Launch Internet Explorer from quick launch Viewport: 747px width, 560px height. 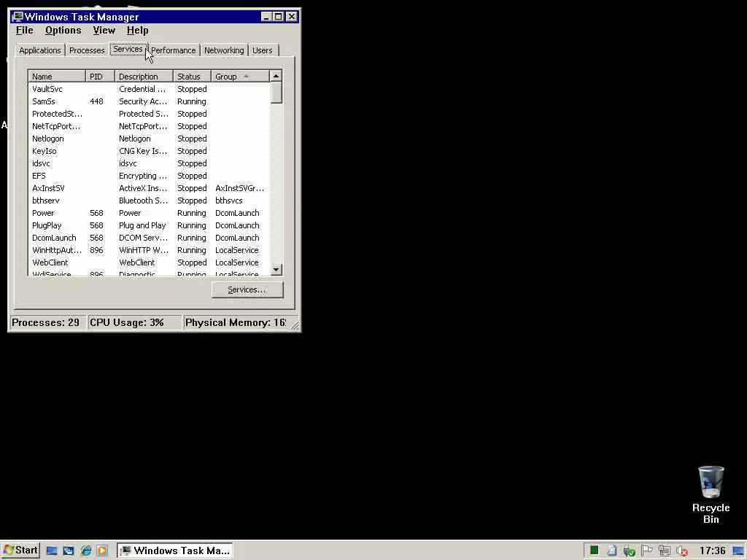coord(86,551)
